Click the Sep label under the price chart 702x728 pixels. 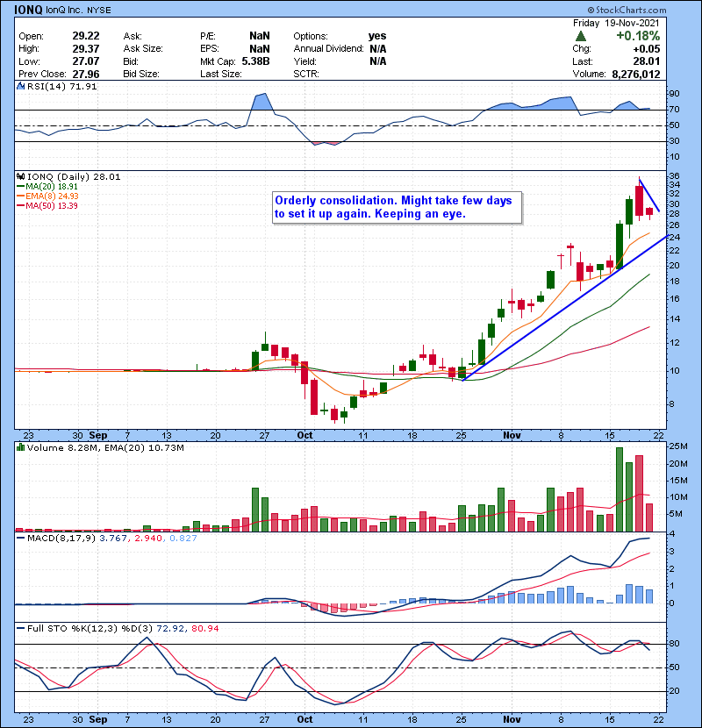click(x=98, y=436)
